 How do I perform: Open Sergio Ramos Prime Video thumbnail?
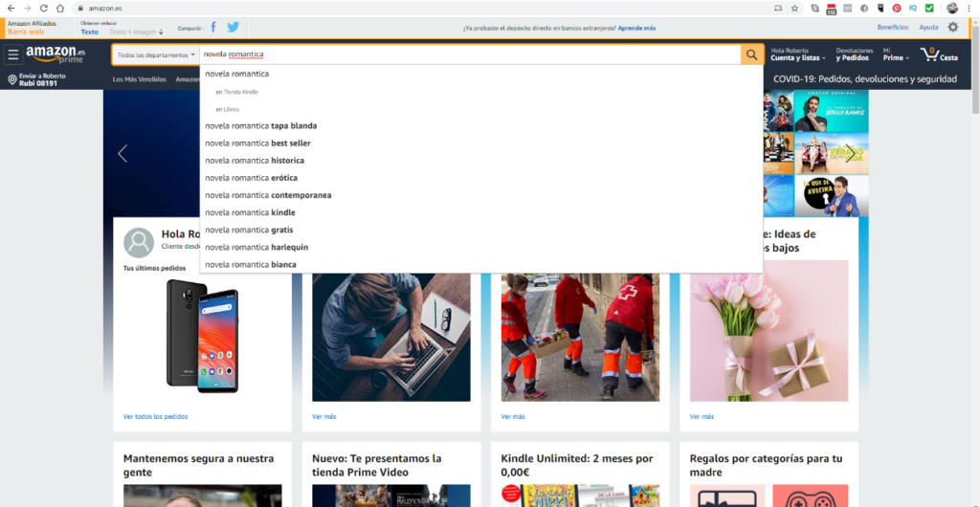[832, 111]
